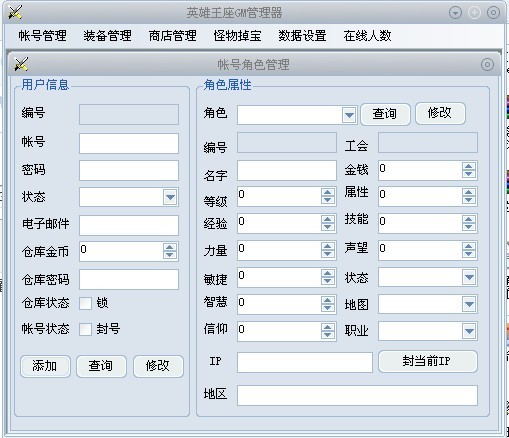The image size is (509, 438).
Task: Click 查询 button next to 角色 dropdown
Action: coord(385,114)
